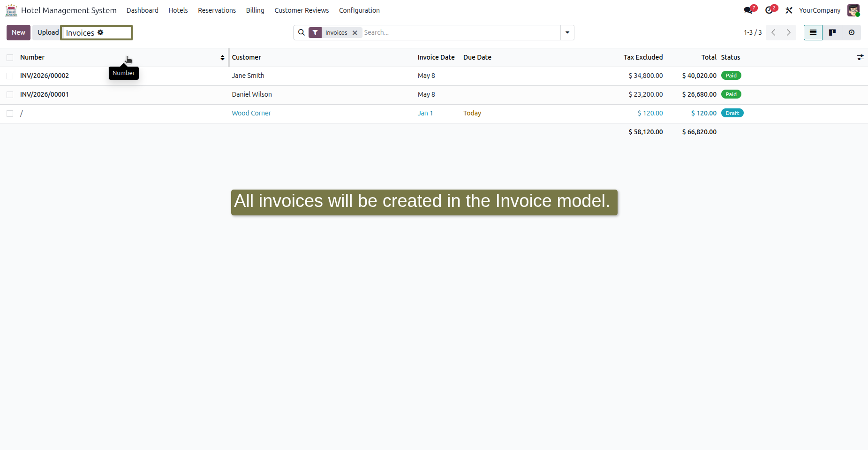Click the pager 1-3 / 3 counter
Screen dimensions: 868x450
click(753, 32)
